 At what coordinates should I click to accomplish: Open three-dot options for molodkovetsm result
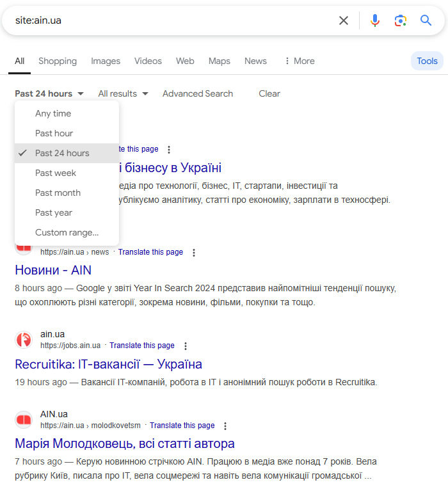(x=225, y=426)
